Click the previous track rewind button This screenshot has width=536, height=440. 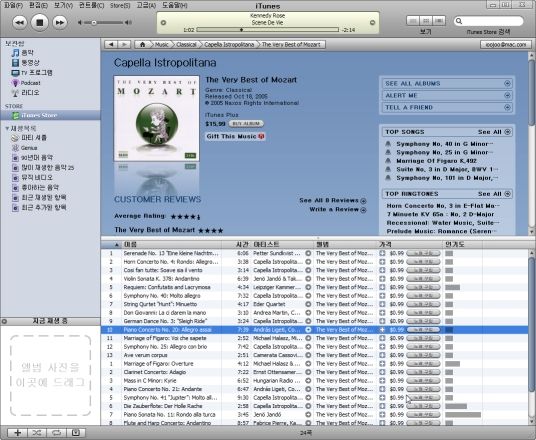[19, 23]
